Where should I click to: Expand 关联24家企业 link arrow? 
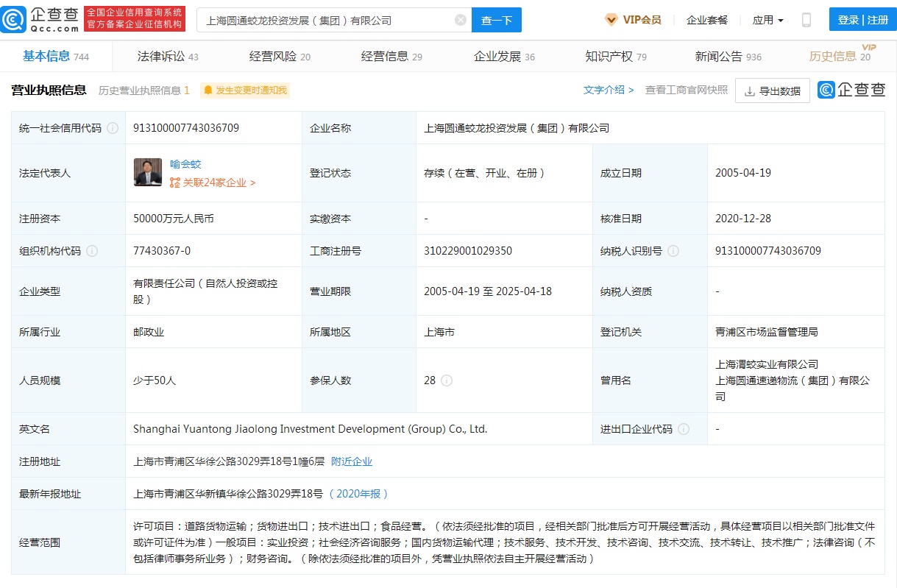click(x=252, y=183)
